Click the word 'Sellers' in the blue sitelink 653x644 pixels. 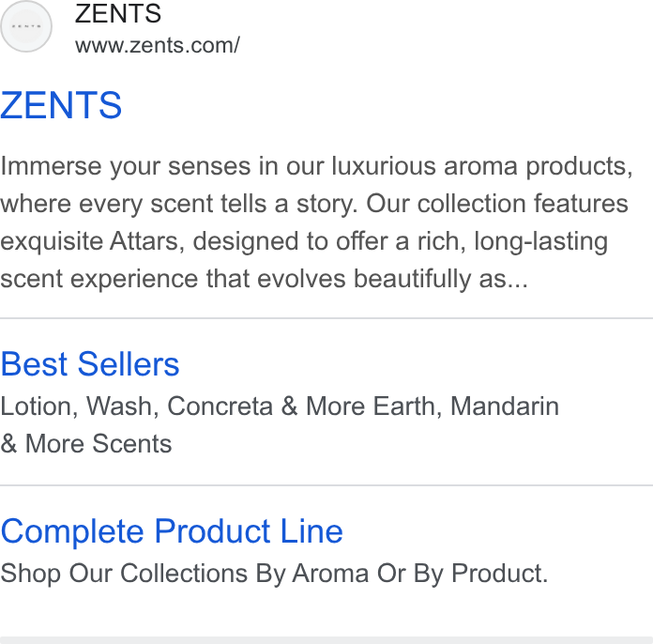(x=129, y=364)
